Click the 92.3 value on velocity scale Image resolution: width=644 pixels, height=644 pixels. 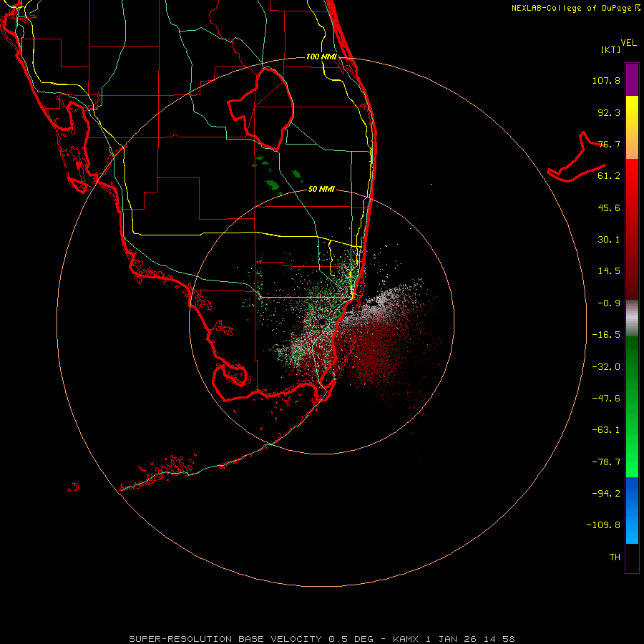pos(609,112)
